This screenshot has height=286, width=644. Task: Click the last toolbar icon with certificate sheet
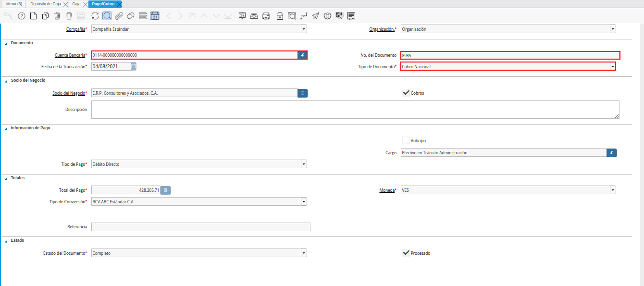[351, 16]
